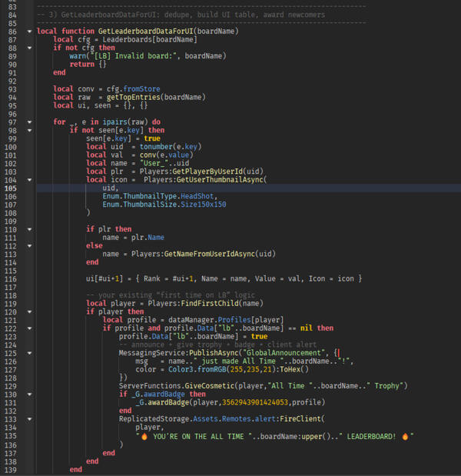Collapse the 'if not cfg then' block at line 88

coord(29,48)
